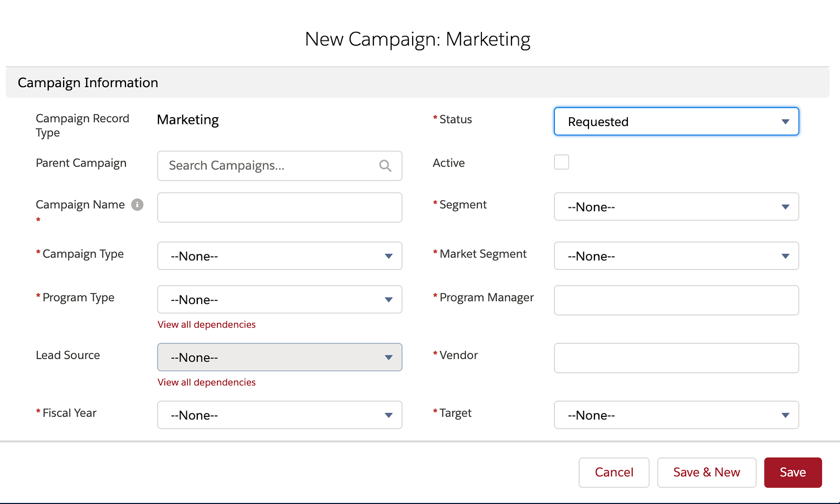Open the Target dropdown
The width and height of the screenshot is (840, 504).
(x=676, y=415)
